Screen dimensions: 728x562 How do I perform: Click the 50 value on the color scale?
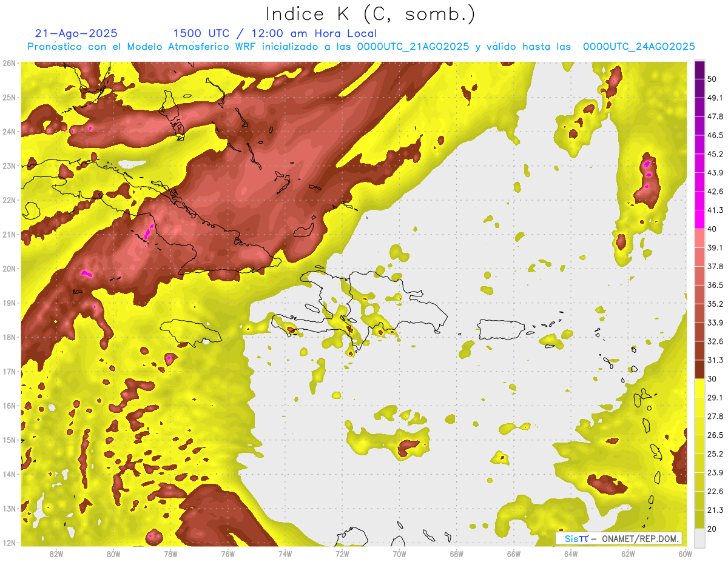[x=712, y=79]
